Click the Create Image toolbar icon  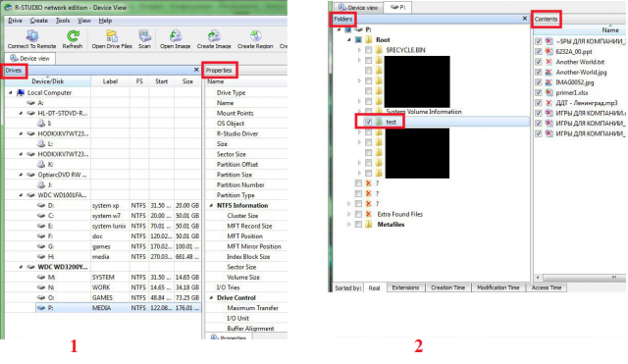(214, 36)
